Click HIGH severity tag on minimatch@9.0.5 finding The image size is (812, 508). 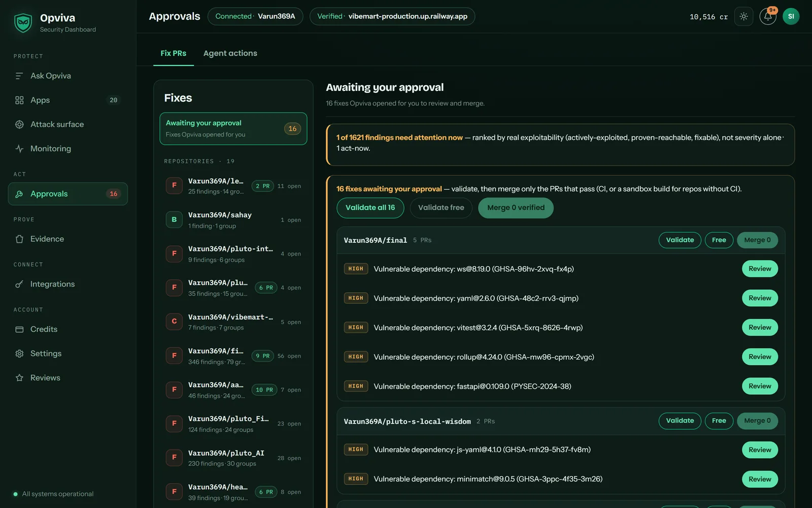pos(356,479)
